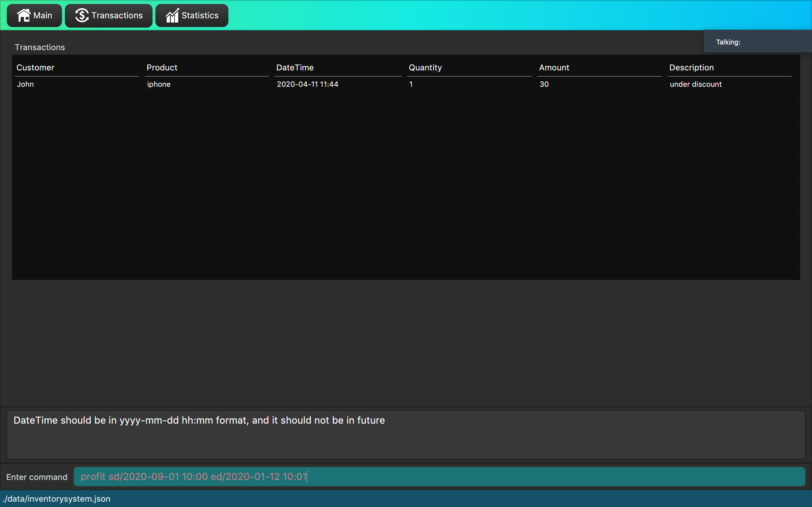812x507 pixels.
Task: Open the Main tab
Action: [34, 15]
